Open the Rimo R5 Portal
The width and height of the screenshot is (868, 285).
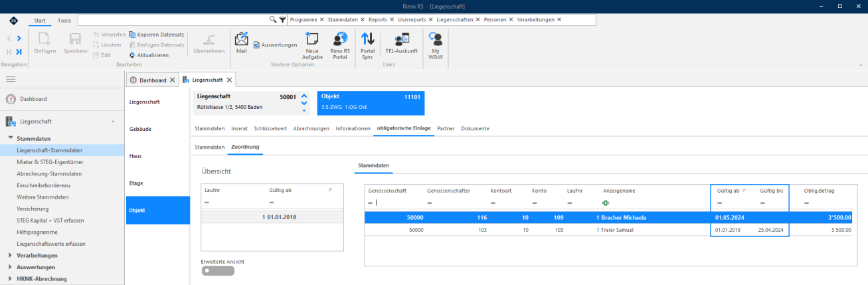[x=339, y=45]
